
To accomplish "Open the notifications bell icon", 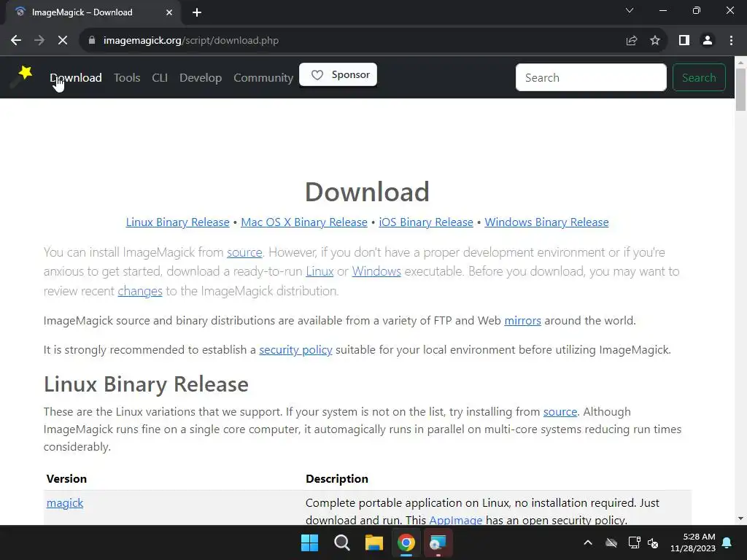I will point(727,542).
